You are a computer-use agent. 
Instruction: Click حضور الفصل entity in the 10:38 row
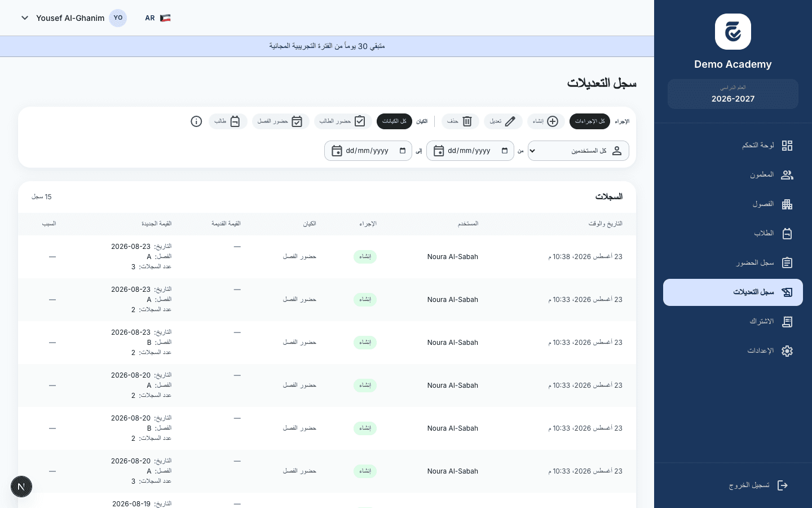(x=299, y=257)
